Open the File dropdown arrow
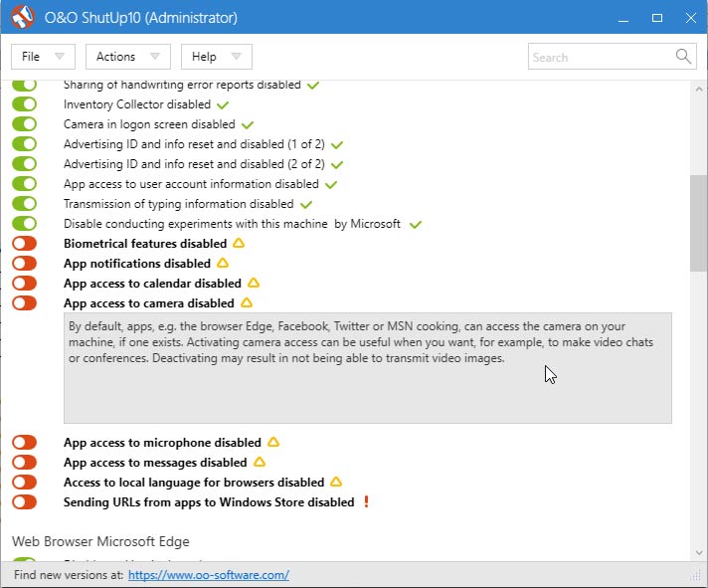Screen dimensions: 708x588 pos(59,57)
